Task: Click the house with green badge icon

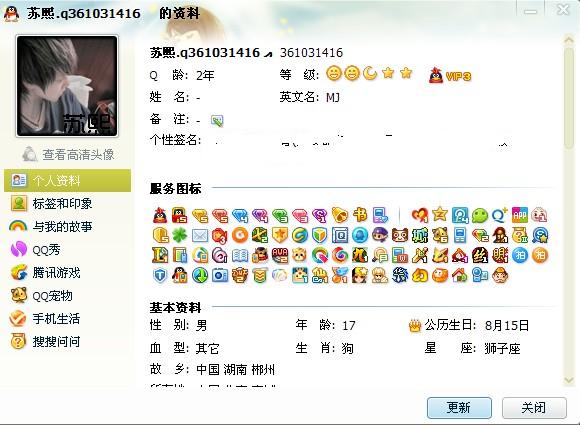Action: (x=460, y=275)
